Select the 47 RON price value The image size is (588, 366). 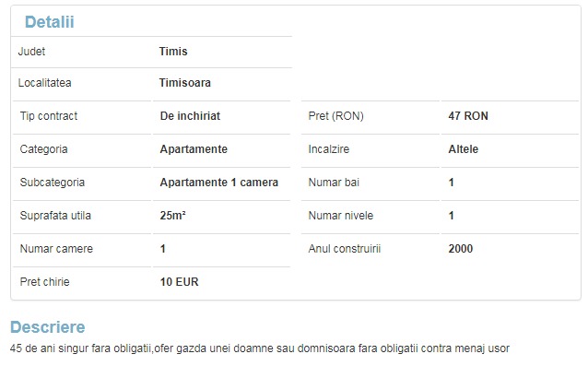(468, 116)
